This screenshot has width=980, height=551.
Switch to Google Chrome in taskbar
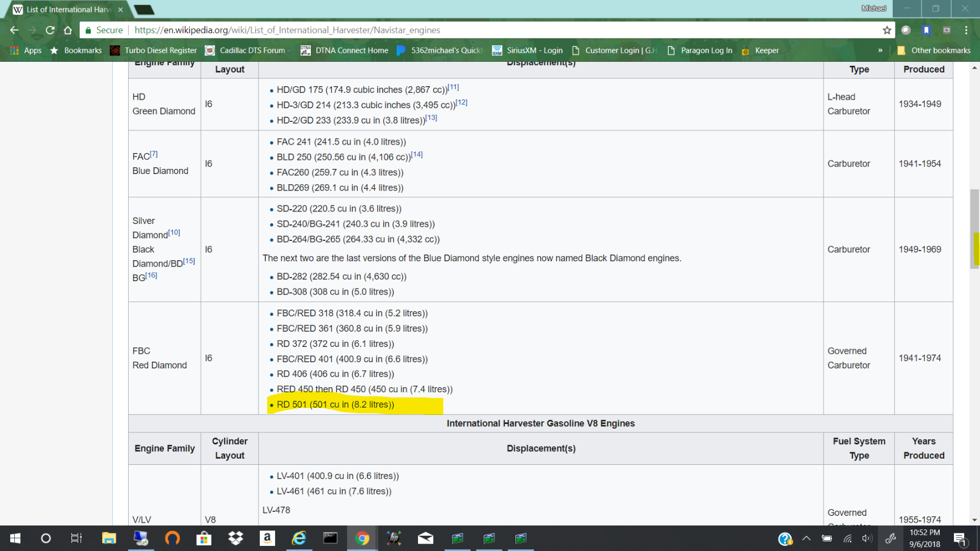[x=362, y=539]
